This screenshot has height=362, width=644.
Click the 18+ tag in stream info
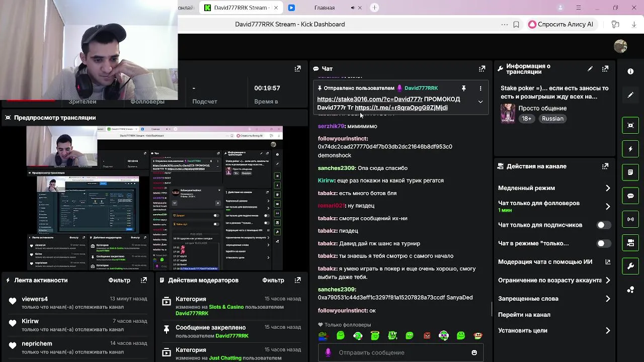click(526, 119)
